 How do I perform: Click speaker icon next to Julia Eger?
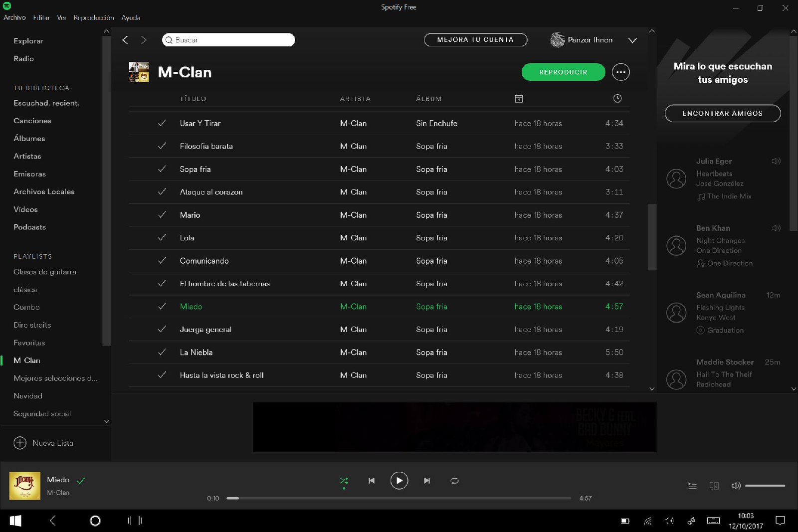click(776, 161)
